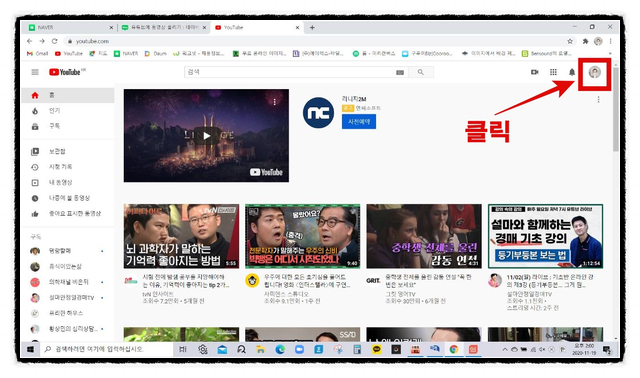640x378 pixels.
Task: Click the magnifier search button
Action: click(x=421, y=72)
